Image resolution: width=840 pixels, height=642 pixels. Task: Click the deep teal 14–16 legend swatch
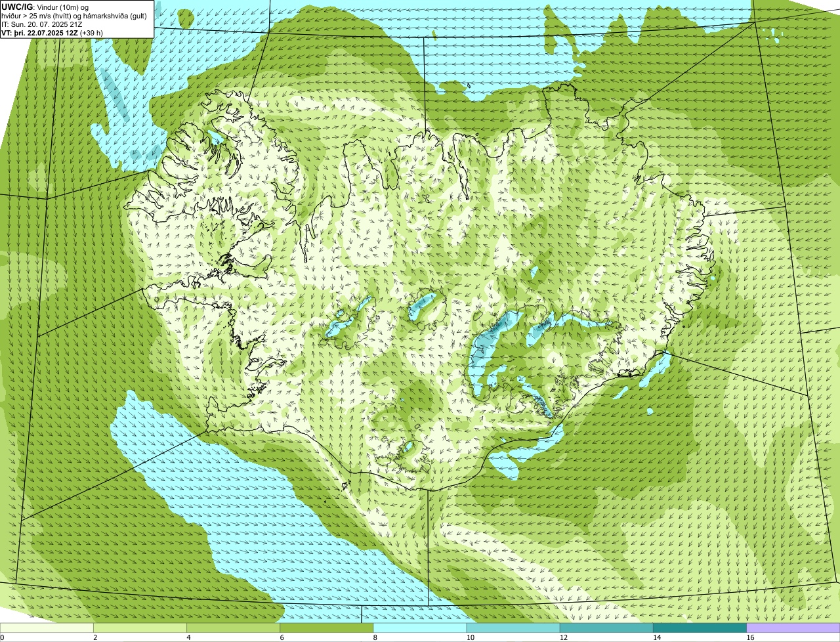700,628
